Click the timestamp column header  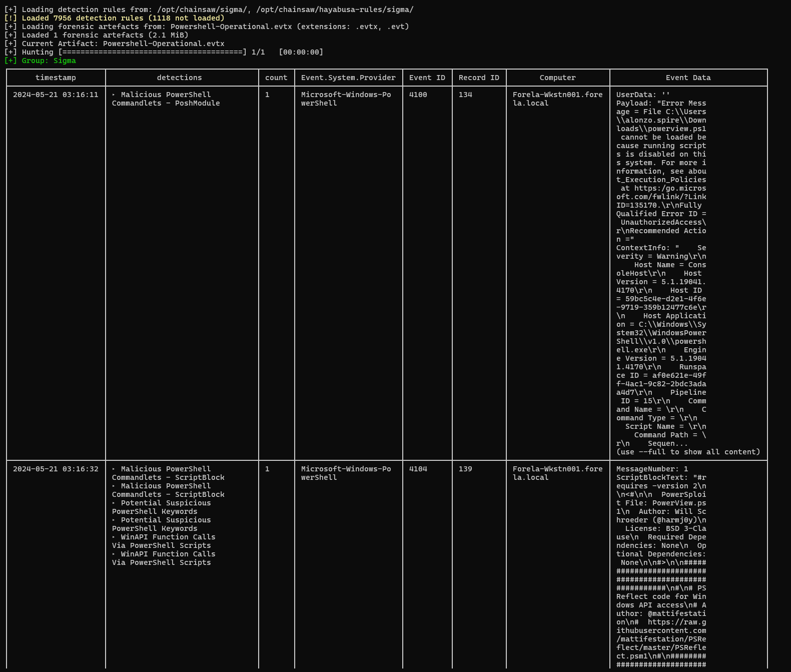[56, 78]
